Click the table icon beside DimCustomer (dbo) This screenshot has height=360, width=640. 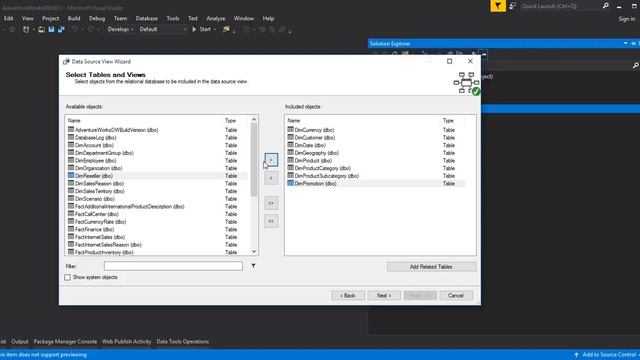(x=291, y=137)
